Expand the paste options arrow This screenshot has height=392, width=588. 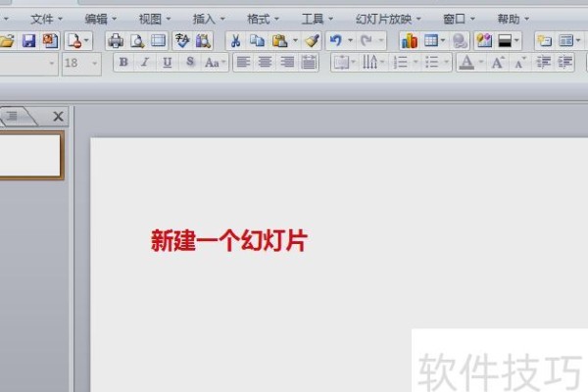[295, 40]
